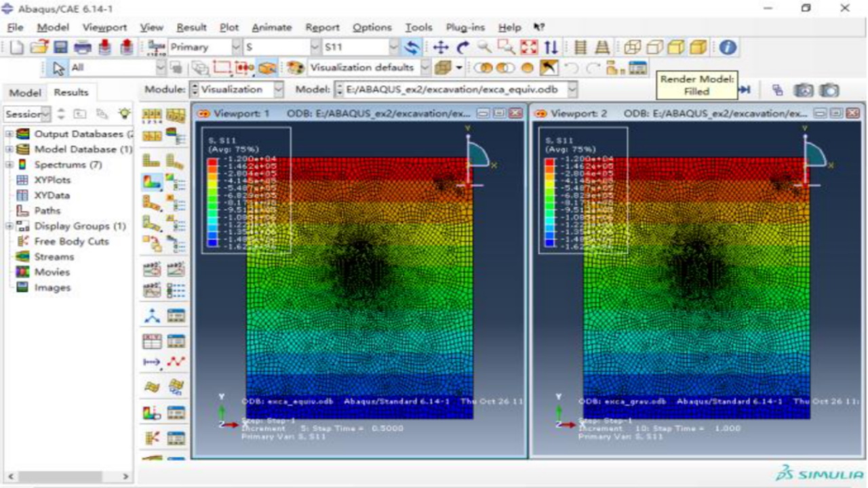Click the Save model database icon
The image size is (868, 488).
[x=60, y=47]
